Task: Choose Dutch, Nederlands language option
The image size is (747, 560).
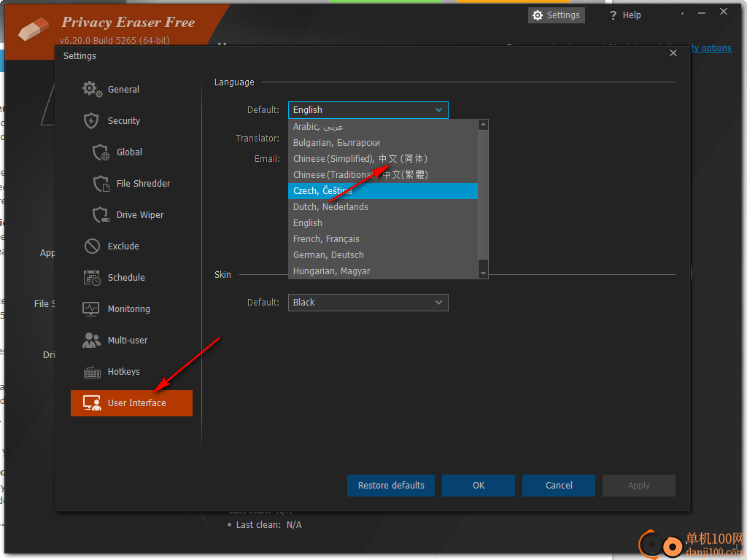Action: point(383,206)
